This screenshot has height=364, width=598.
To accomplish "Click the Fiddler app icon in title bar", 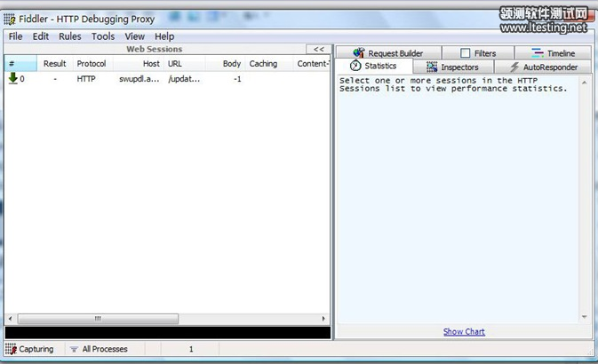I will (x=10, y=19).
